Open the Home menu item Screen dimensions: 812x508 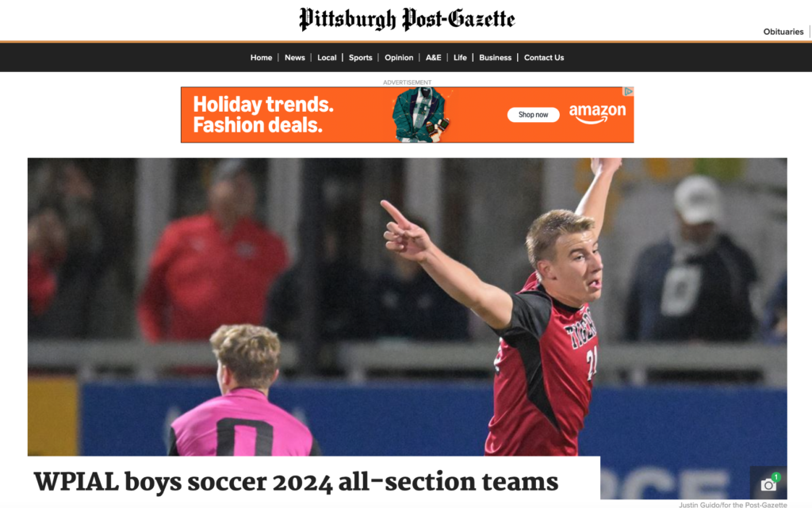[261, 57]
